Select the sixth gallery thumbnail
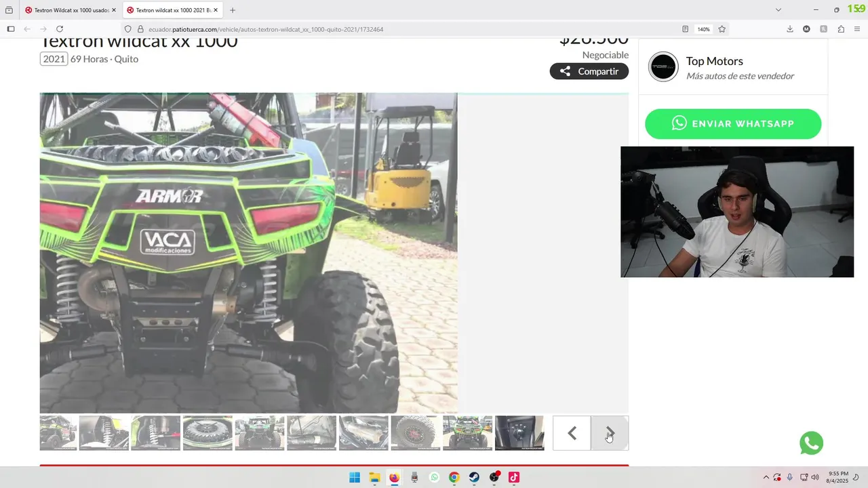 click(x=312, y=433)
